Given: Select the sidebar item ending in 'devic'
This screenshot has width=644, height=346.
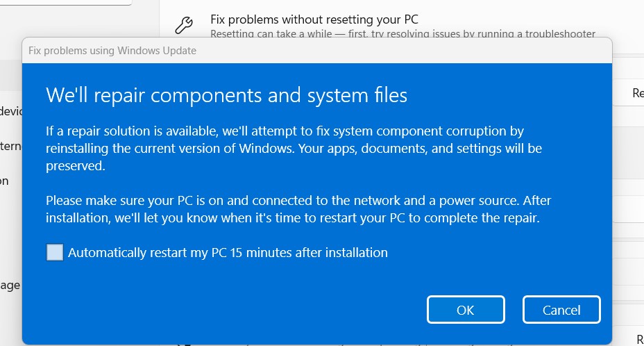Looking at the screenshot, I should (x=10, y=110).
